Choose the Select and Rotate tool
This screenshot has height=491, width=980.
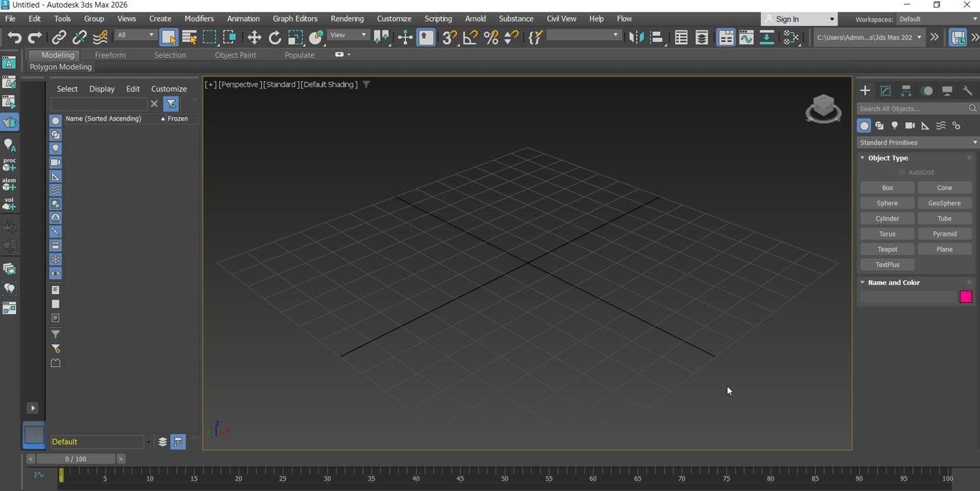[x=274, y=37]
